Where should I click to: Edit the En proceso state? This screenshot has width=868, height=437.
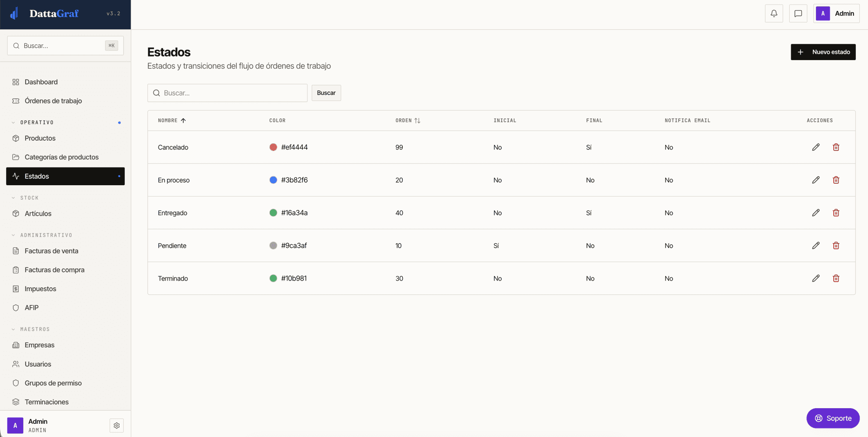click(x=816, y=180)
